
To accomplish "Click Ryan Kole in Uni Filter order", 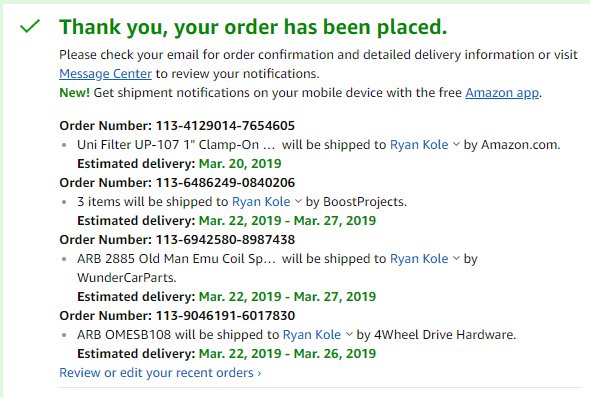I will tap(419, 145).
